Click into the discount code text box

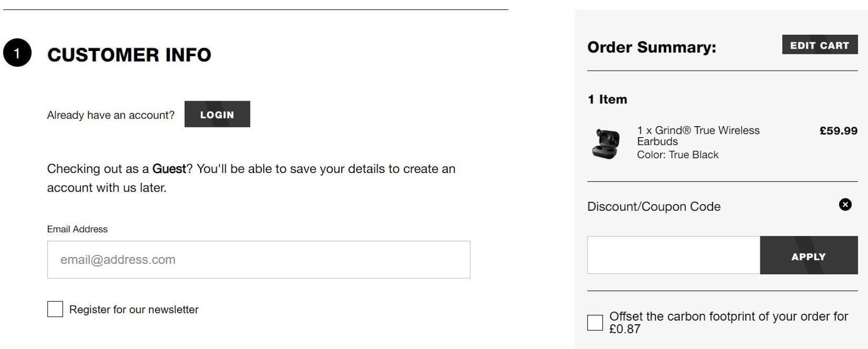[x=674, y=255]
